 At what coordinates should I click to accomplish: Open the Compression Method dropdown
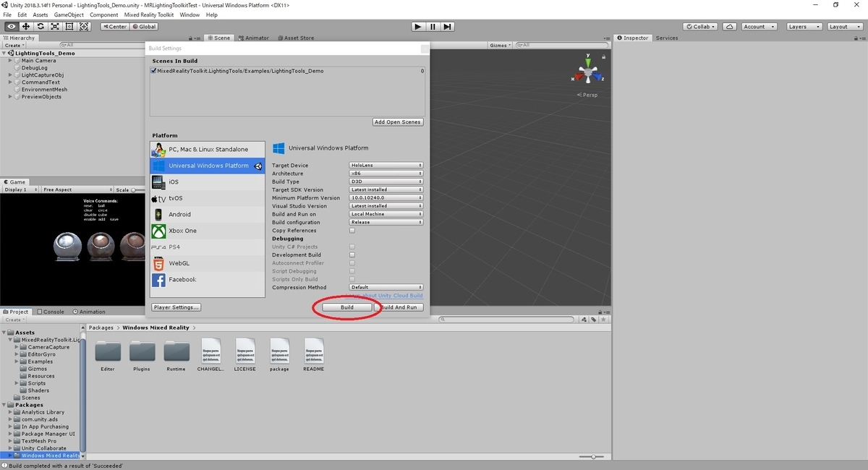[386, 287]
